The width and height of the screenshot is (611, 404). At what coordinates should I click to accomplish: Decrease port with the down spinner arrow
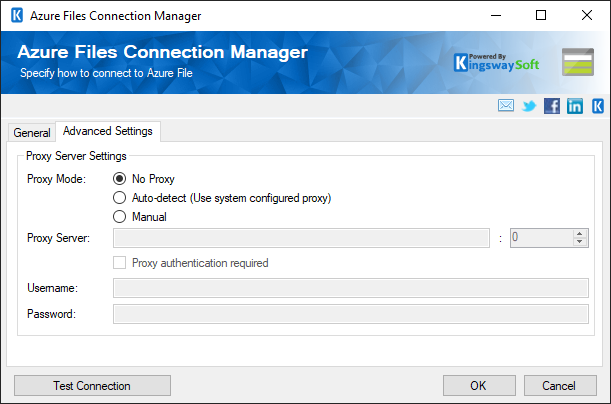tap(580, 242)
